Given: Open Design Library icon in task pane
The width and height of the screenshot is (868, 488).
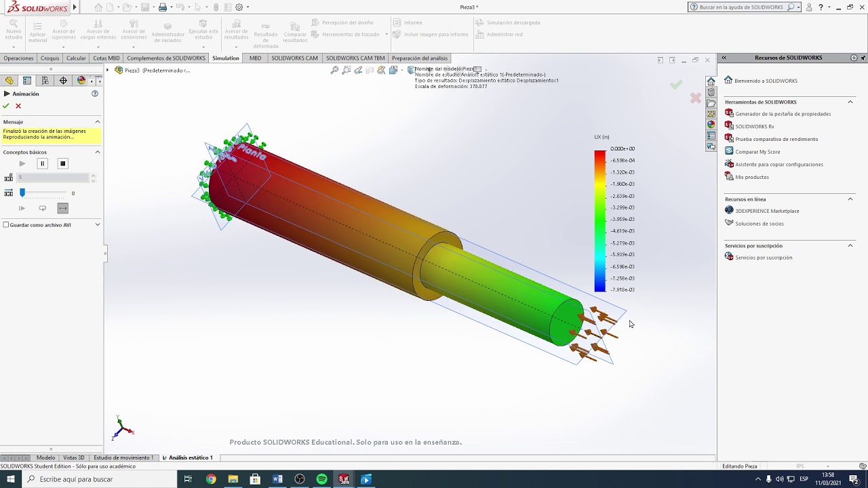Looking at the screenshot, I should 711,92.
